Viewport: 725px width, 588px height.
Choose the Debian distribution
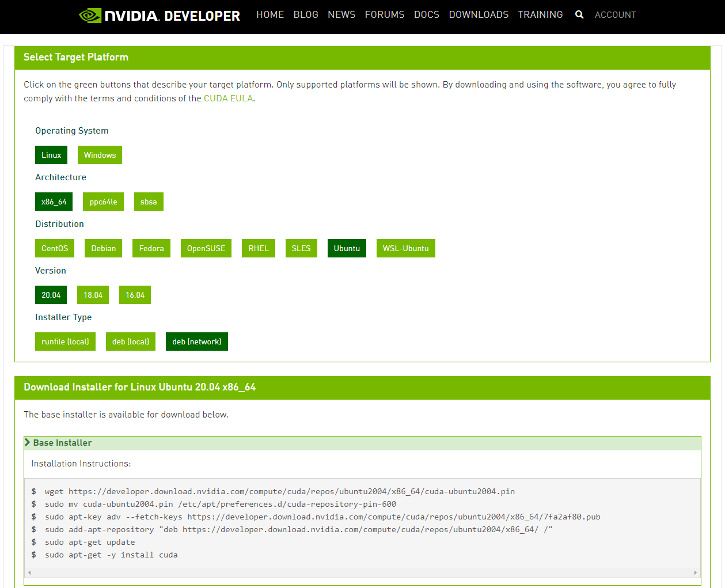click(x=104, y=248)
